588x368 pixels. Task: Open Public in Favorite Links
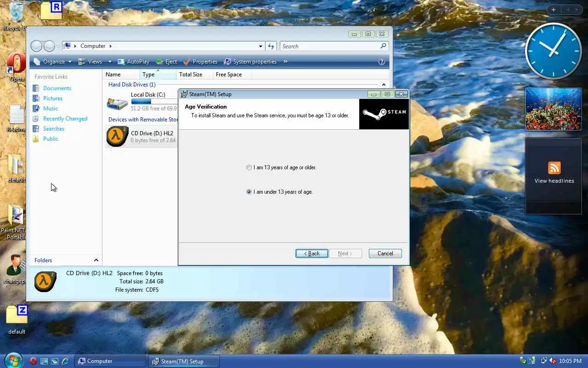pyautogui.click(x=51, y=139)
